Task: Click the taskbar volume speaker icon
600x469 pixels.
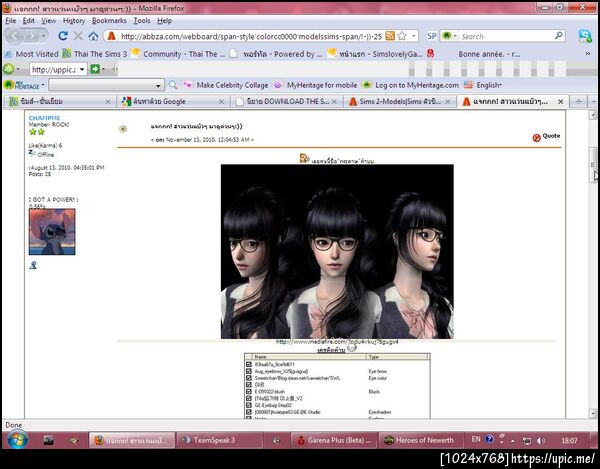Action: click(x=541, y=441)
